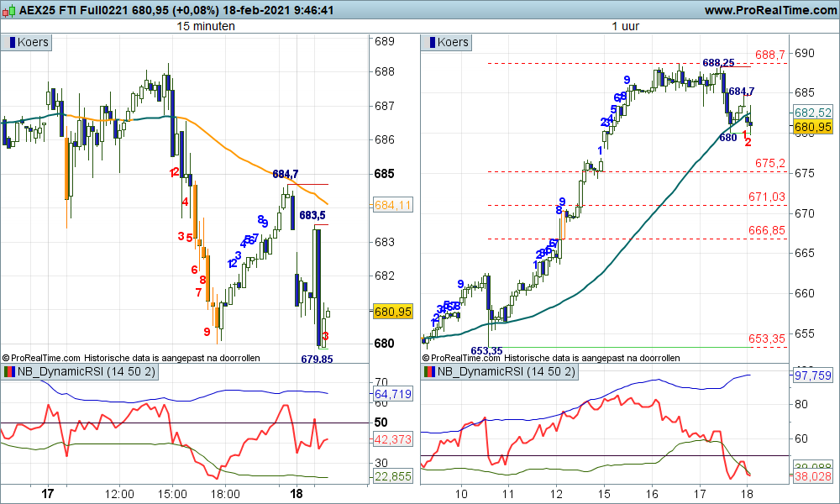
Task: Click the red 38,028 value in the hourly RSI panel
Action: 812,476
